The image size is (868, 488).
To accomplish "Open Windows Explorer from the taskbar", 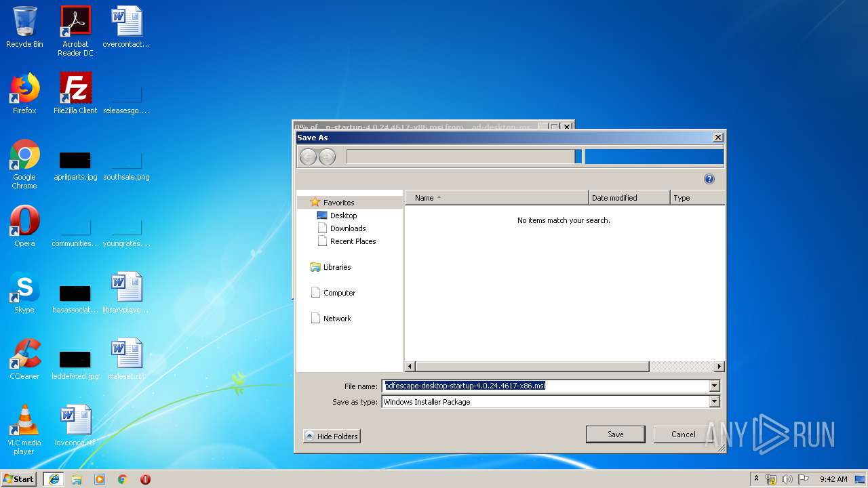I will coord(77,479).
